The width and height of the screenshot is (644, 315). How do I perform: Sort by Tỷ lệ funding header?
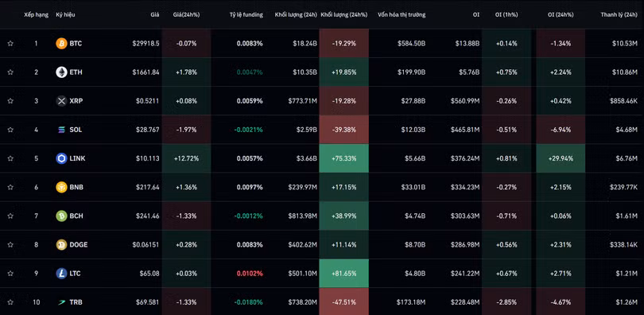(246, 15)
